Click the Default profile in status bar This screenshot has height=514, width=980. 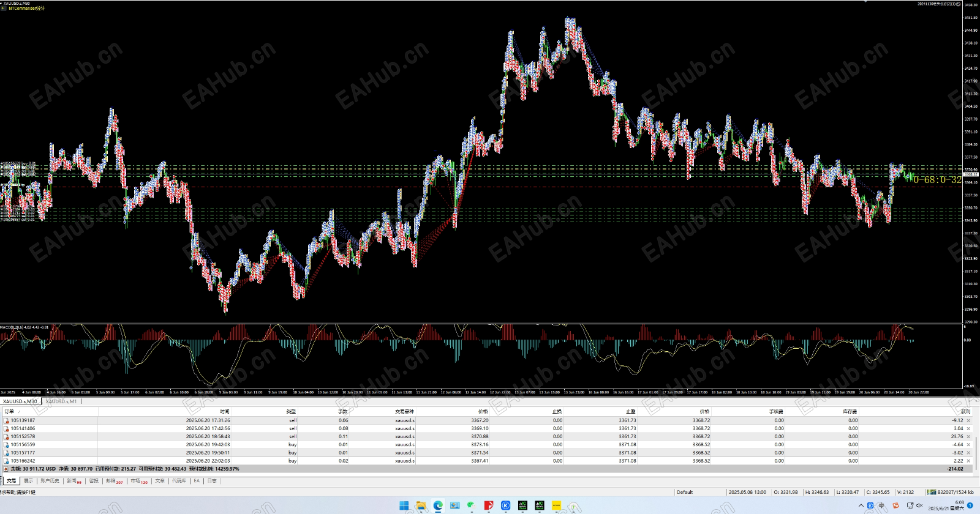(685, 492)
